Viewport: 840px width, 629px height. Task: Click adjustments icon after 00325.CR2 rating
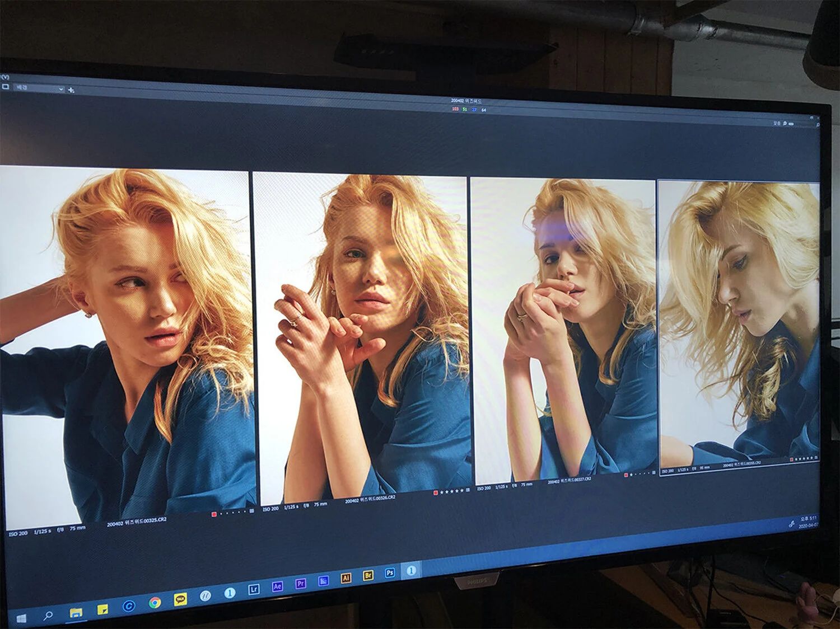click(x=251, y=510)
